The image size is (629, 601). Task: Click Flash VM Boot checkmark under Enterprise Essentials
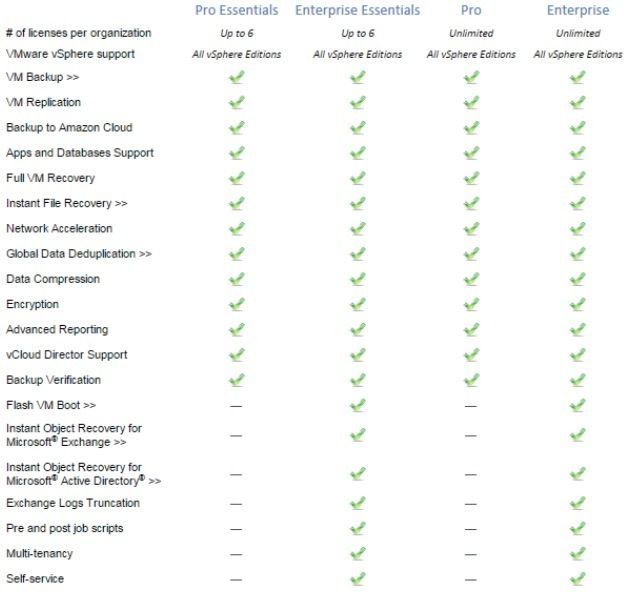[x=357, y=406]
